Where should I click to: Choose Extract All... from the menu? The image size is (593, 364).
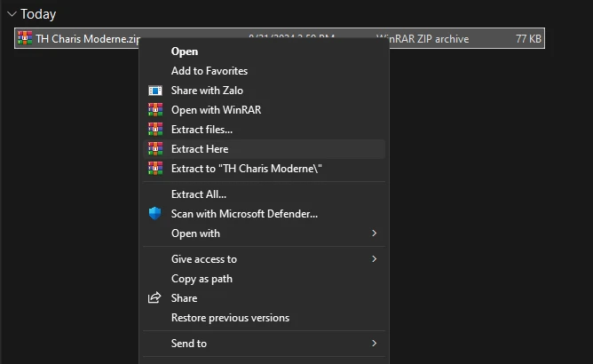pos(199,194)
